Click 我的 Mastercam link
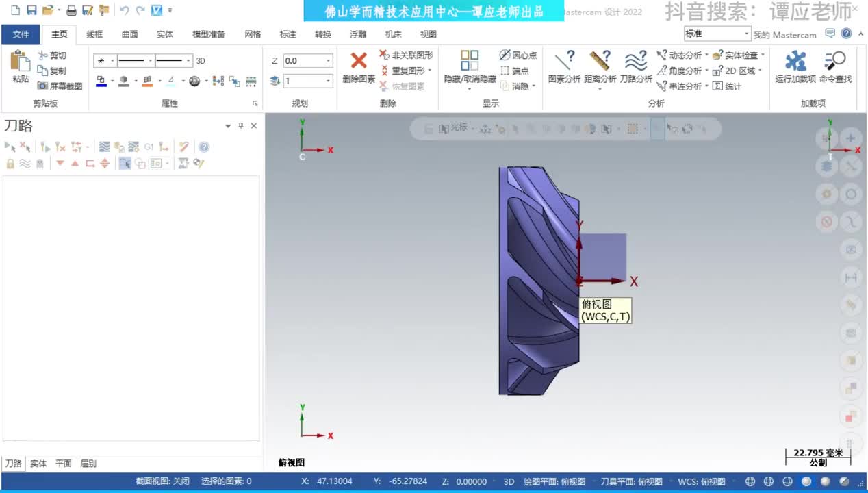The image size is (868, 493). (x=784, y=34)
